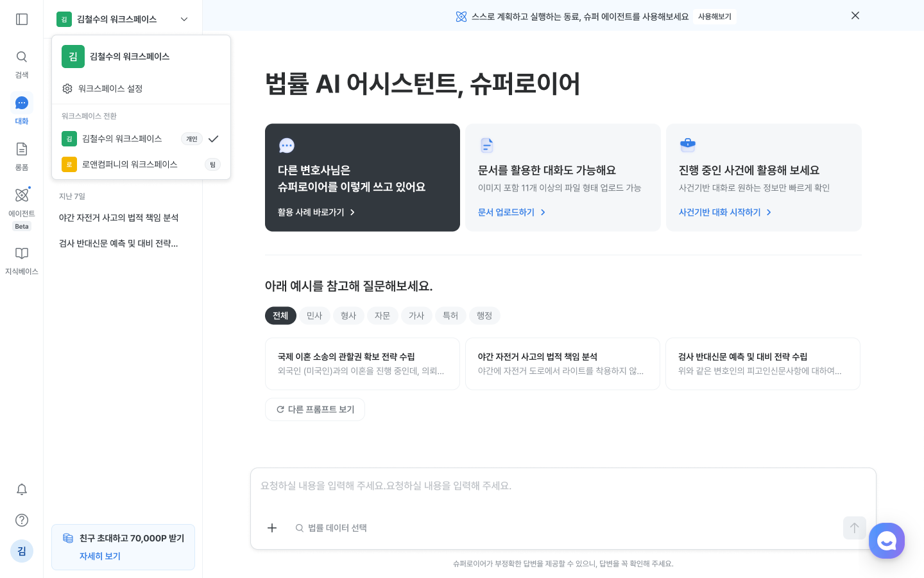
Task: Open 워크스페이스 설정 menu entry
Action: [141, 89]
